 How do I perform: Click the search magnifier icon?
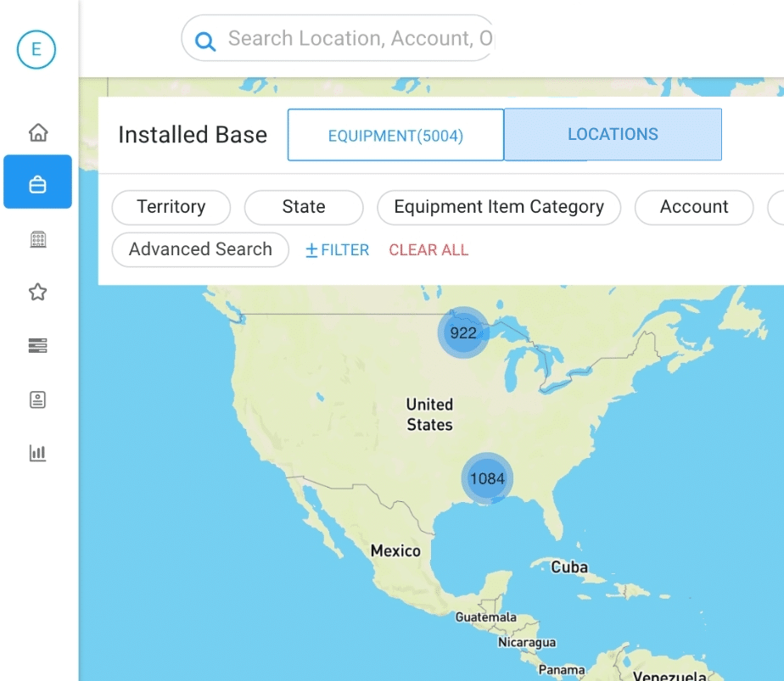point(204,40)
